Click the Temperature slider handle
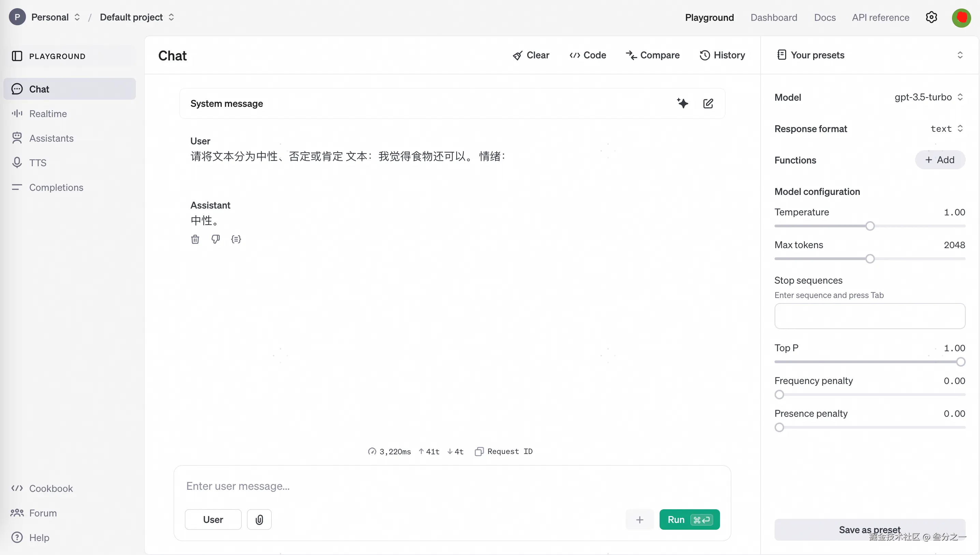 [x=870, y=226]
